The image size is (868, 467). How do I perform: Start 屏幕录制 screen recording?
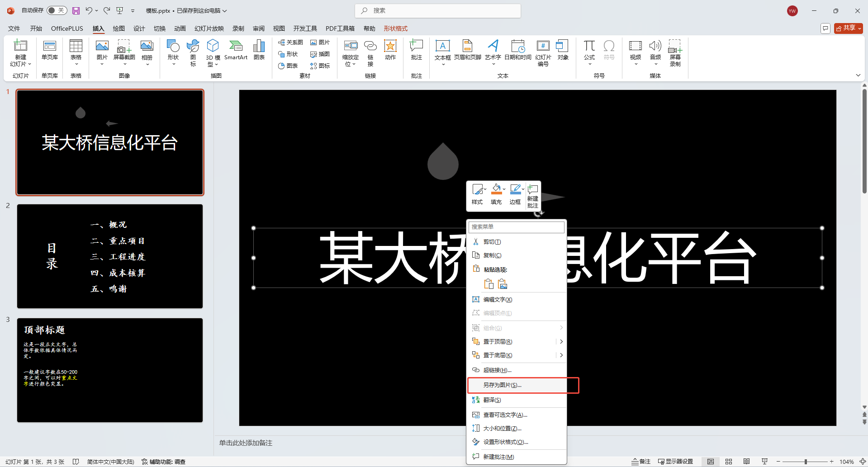point(675,53)
